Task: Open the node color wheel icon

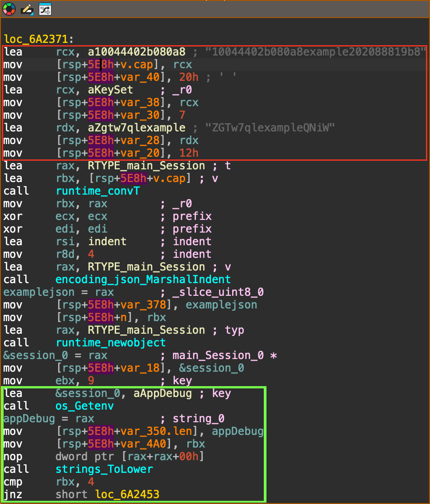Action: (x=9, y=9)
